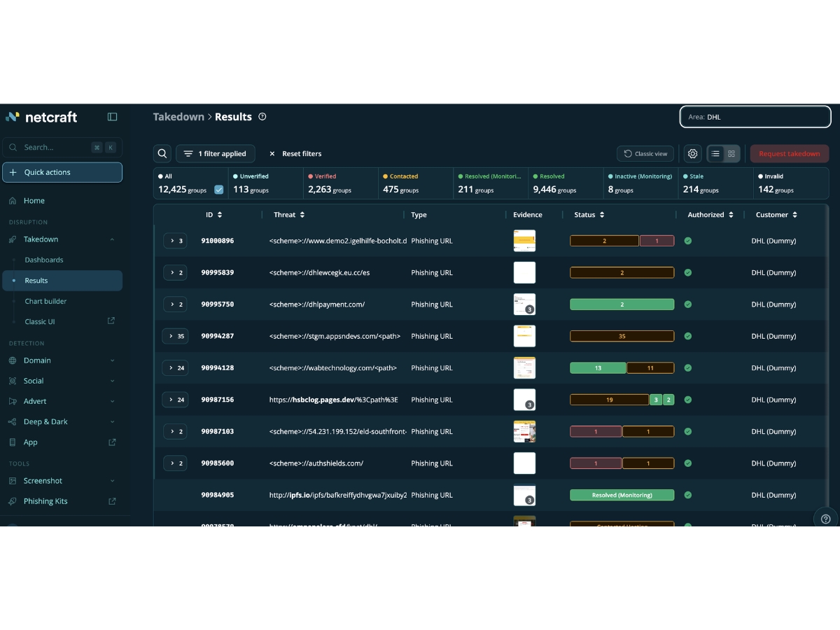Click authorized checkmark for row 90994128
Screen dimensions: 840x630
(x=688, y=367)
